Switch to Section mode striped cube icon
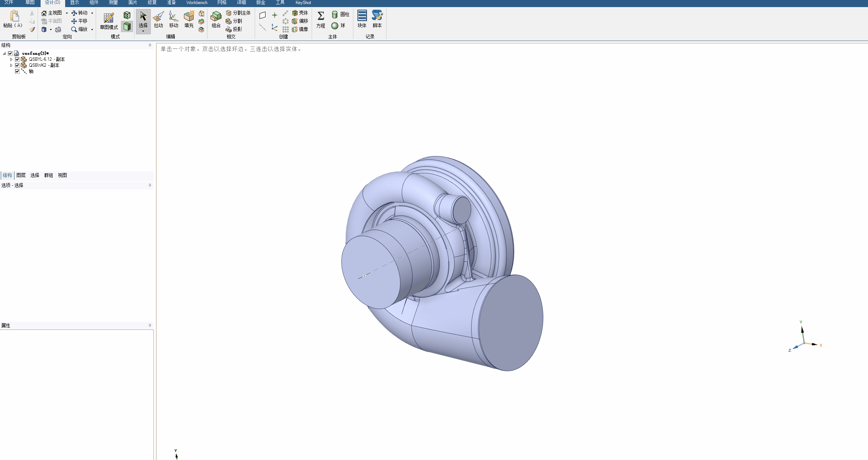 coord(127,15)
